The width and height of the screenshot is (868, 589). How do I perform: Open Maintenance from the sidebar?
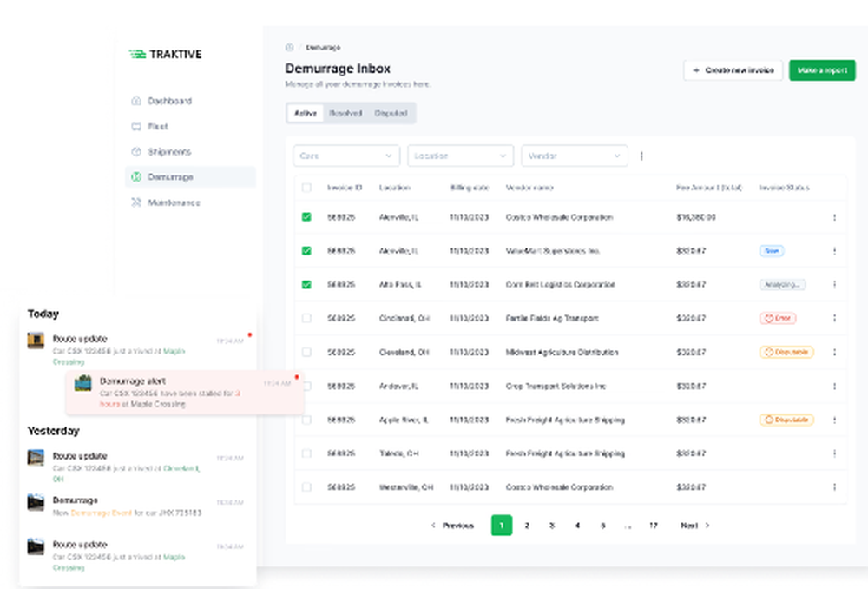[x=190, y=202]
